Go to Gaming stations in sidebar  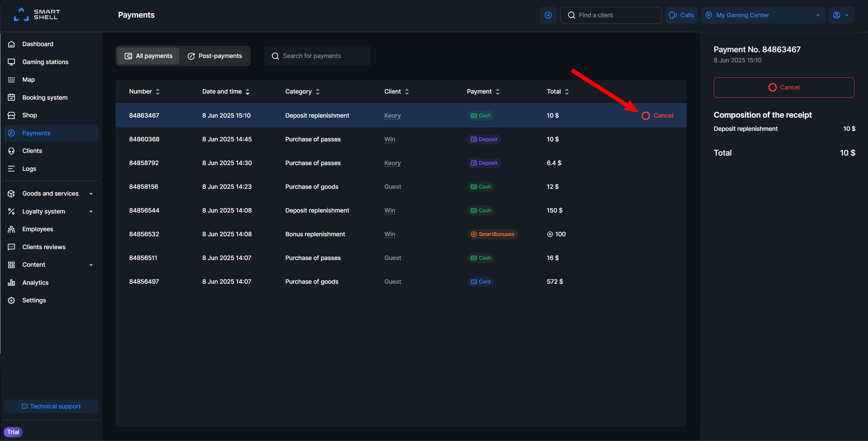tap(51, 62)
